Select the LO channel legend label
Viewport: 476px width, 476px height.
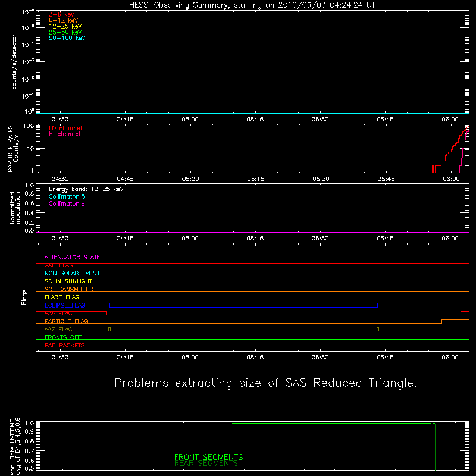pyautogui.click(x=65, y=128)
